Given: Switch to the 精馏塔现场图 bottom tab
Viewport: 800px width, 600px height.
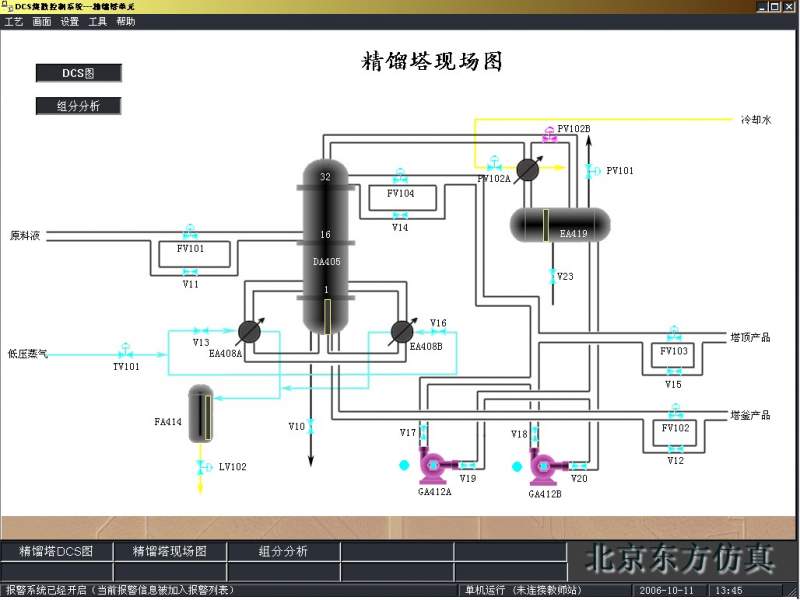Looking at the screenshot, I should (x=170, y=552).
